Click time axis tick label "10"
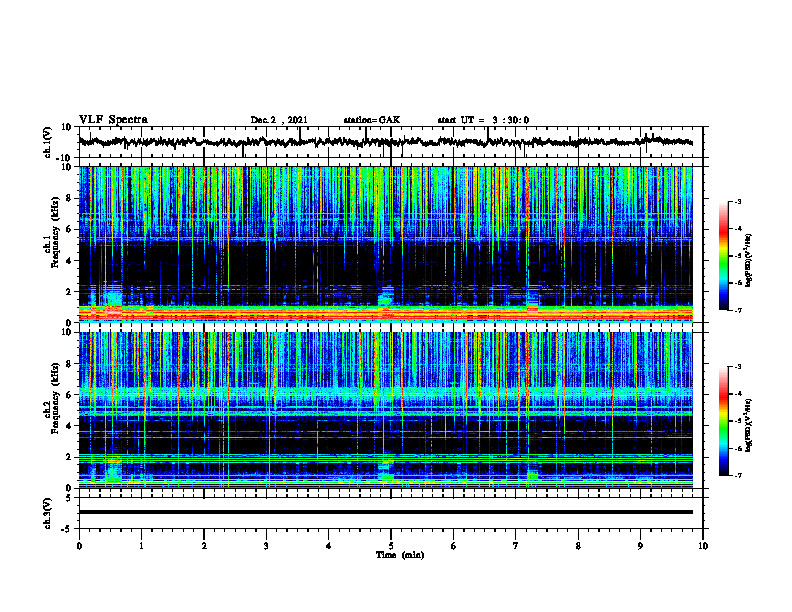The width and height of the screenshot is (792, 612). pyautogui.click(x=703, y=546)
